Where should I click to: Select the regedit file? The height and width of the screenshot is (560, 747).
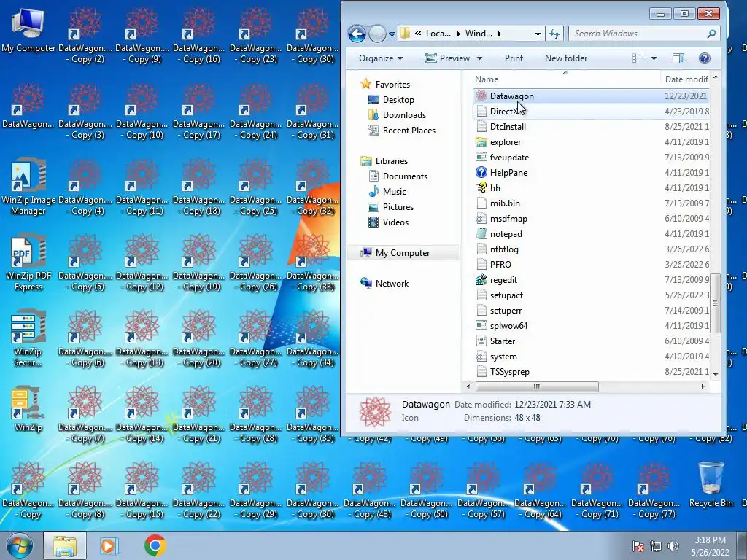coord(591,280)
